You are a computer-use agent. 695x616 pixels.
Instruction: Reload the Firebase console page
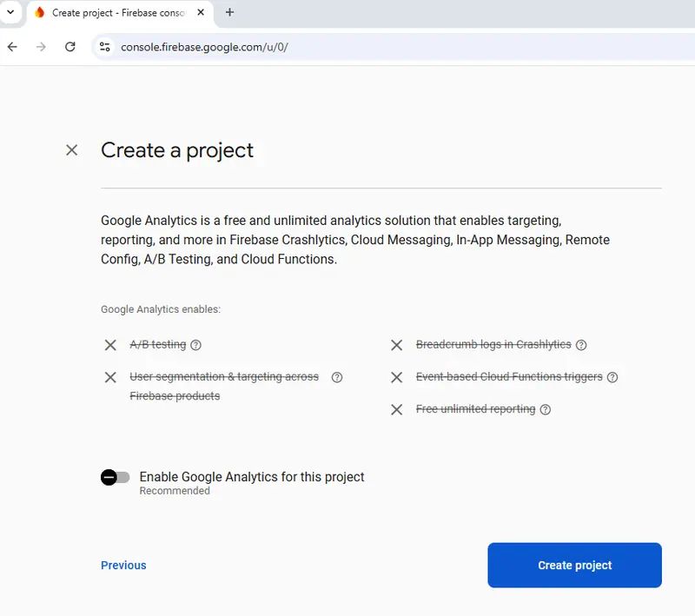click(70, 47)
